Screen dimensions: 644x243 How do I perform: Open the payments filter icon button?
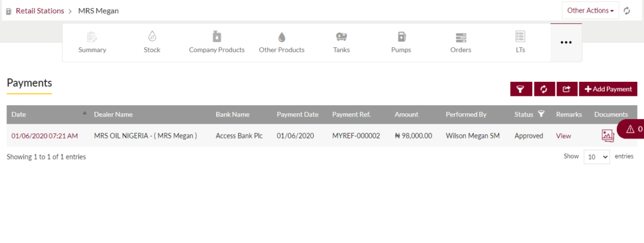pos(521,89)
